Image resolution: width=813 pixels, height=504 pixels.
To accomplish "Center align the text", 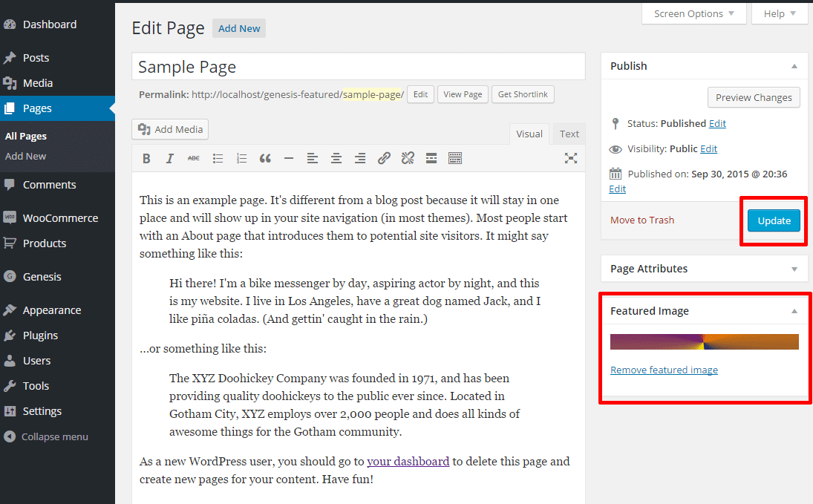I will [336, 159].
